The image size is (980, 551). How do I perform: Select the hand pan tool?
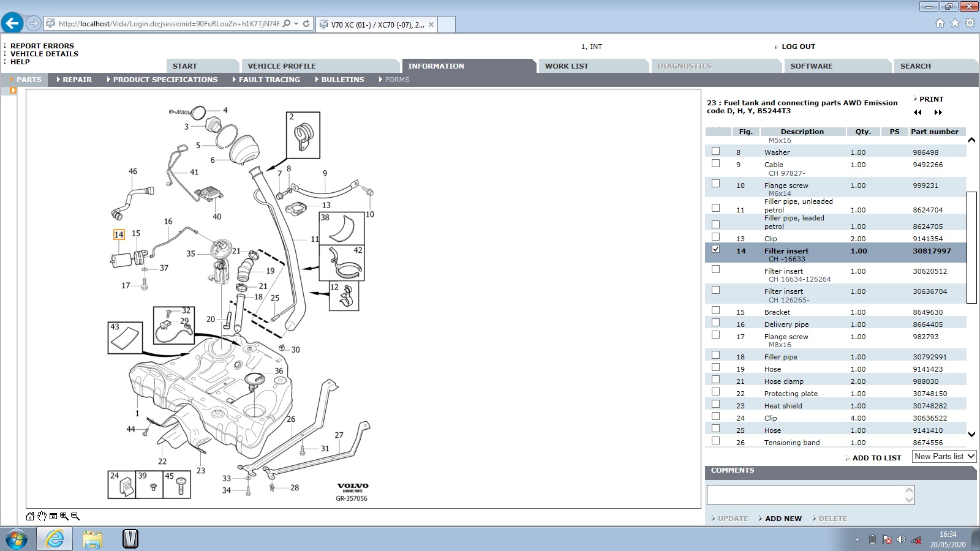point(42,516)
